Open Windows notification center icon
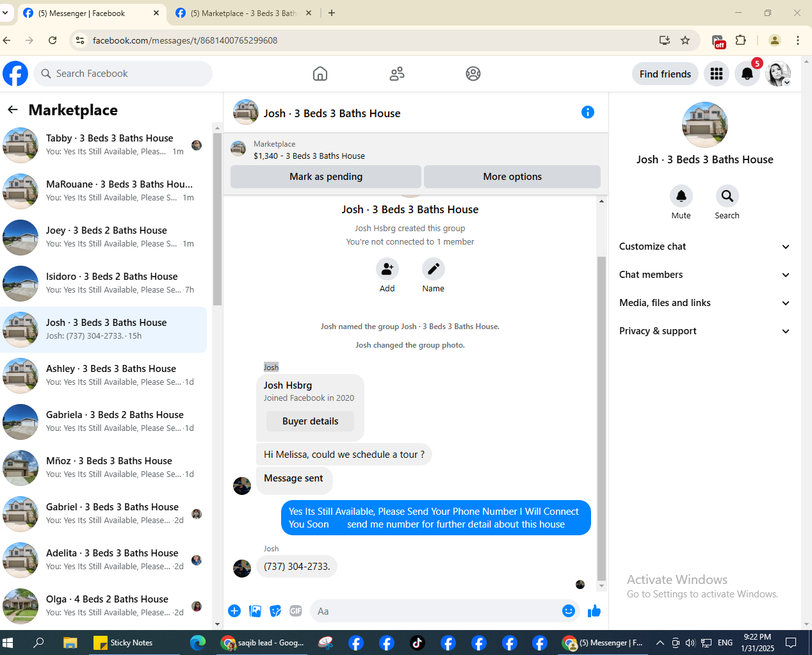The height and width of the screenshot is (655, 812). 792,643
